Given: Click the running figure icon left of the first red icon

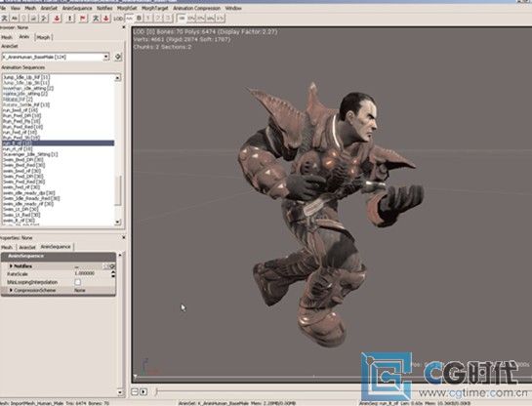Looking at the screenshot, I should point(44,19).
